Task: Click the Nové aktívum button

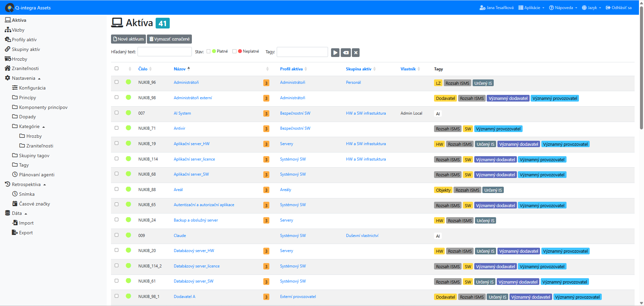Action: 128,39
